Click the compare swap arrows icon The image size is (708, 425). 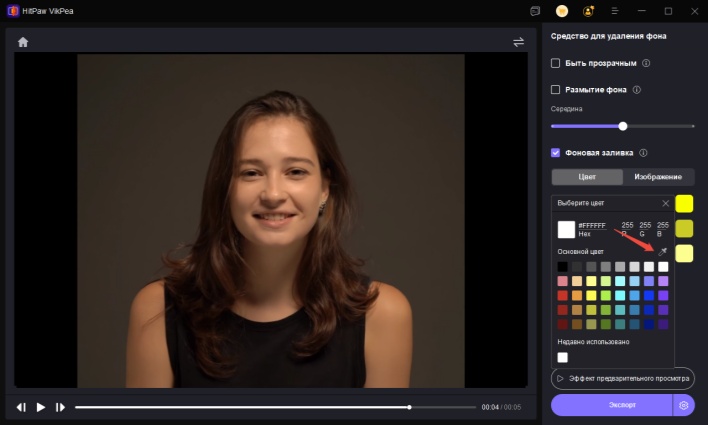pyautogui.click(x=518, y=42)
